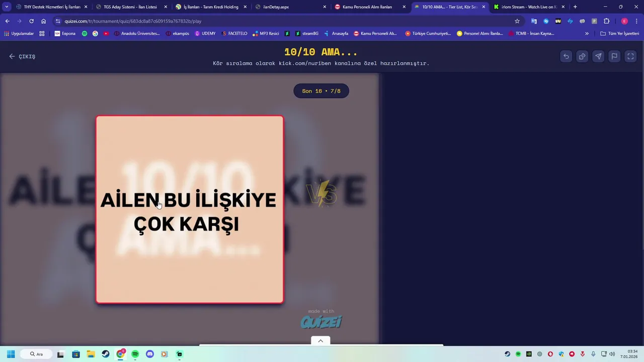Image resolution: width=644 pixels, height=362 pixels.
Task: Reload the current page
Action: click(31, 21)
